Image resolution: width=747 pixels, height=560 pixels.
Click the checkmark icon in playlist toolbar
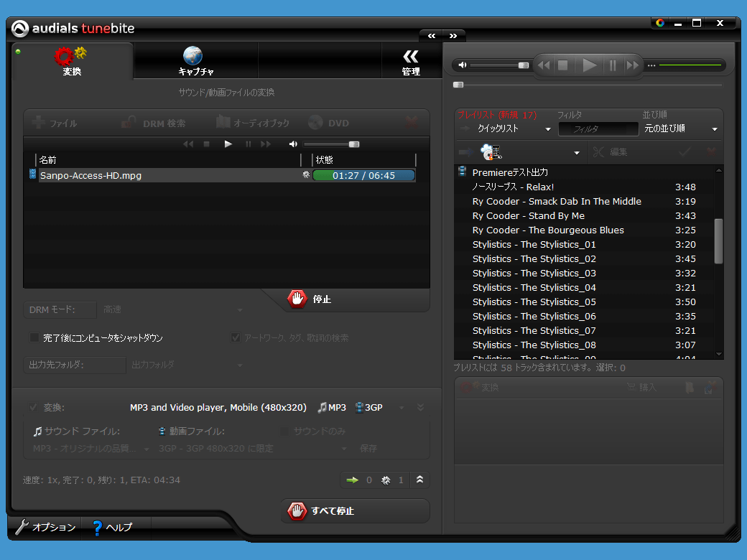pyautogui.click(x=685, y=152)
